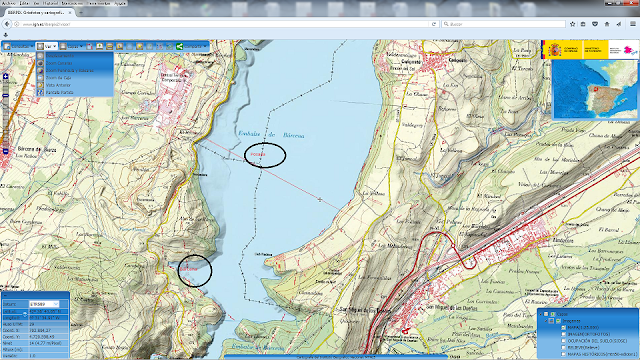Click the green link toolbar icon before share
640x360 pixels.
pyautogui.click(x=169, y=47)
